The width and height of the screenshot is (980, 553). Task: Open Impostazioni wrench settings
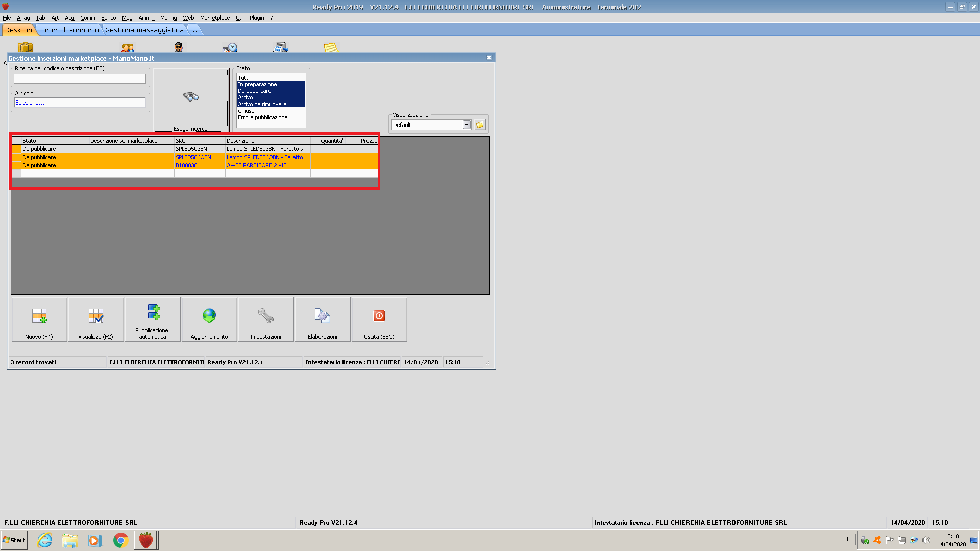tap(266, 320)
